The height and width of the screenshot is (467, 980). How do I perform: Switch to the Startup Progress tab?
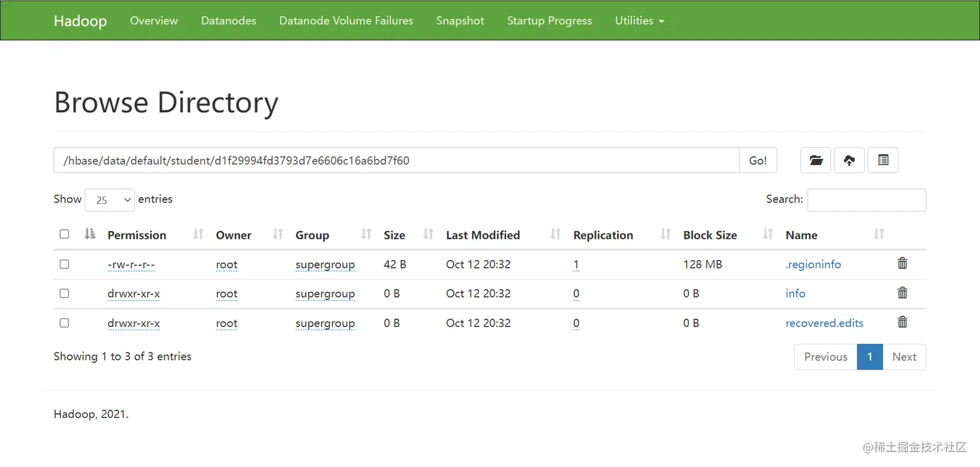tap(549, 21)
